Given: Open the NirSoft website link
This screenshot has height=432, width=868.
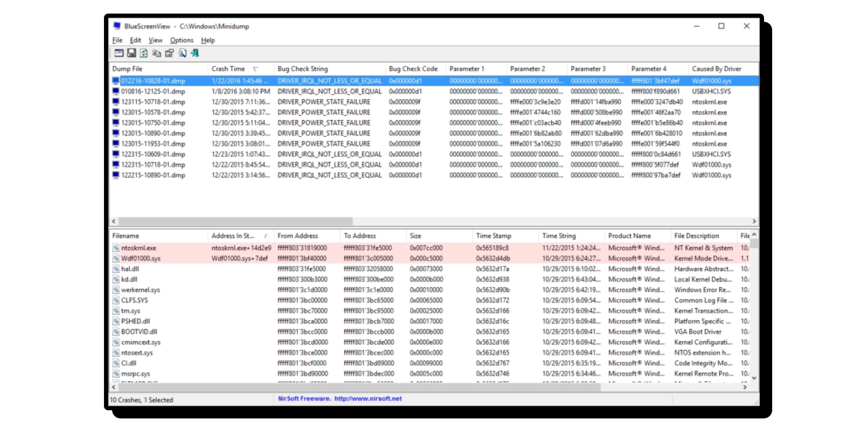Looking at the screenshot, I should 340,399.
